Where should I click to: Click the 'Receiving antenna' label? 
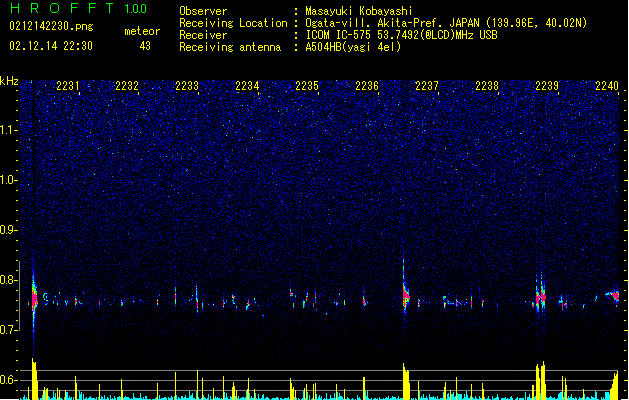(x=230, y=47)
